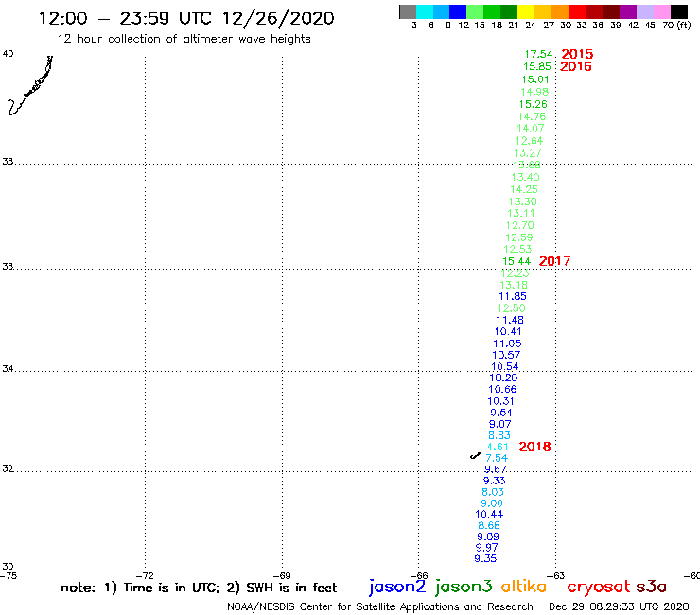Select the 2018 time marker
700x615 pixels.
[534, 447]
